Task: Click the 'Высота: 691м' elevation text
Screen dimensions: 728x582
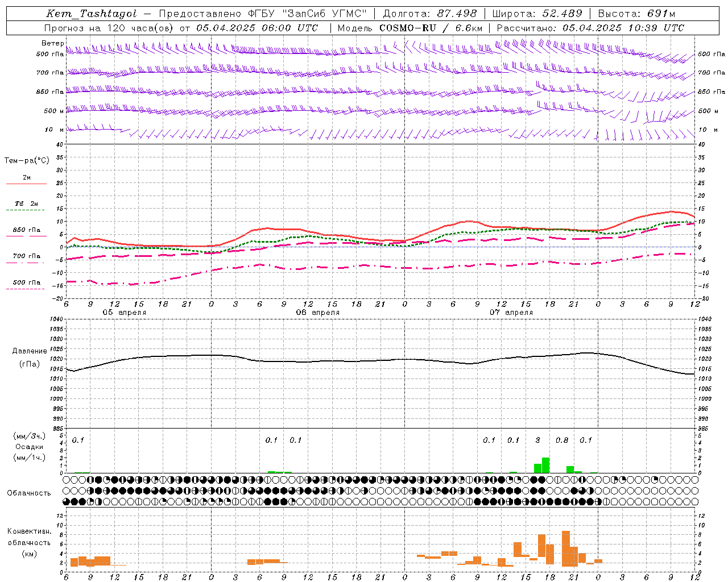Action: tap(636, 14)
